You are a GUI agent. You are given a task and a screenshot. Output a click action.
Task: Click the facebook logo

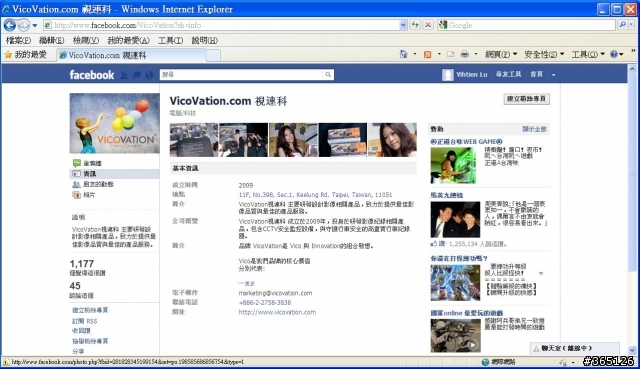coord(92,75)
